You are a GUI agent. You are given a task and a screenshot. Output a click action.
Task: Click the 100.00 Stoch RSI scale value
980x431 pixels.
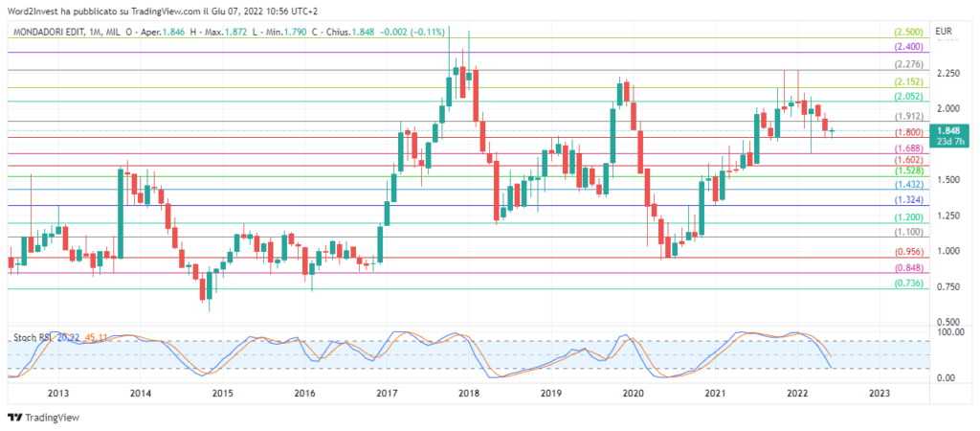pos(948,331)
